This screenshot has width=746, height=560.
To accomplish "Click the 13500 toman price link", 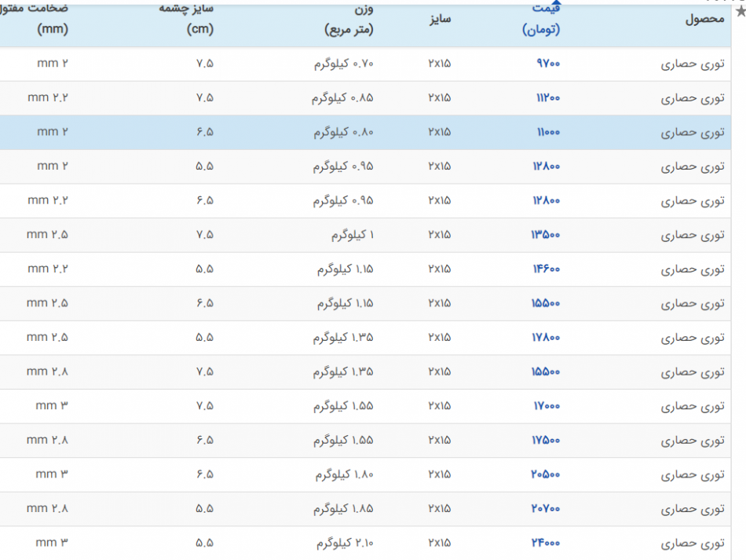I will tap(547, 235).
